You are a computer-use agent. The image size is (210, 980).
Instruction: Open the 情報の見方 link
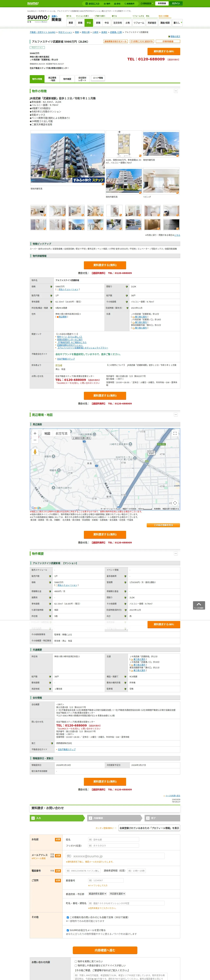point(175,37)
